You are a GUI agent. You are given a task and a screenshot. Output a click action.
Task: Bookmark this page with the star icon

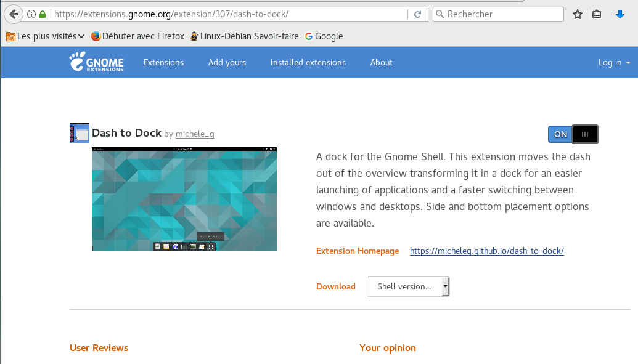[578, 14]
